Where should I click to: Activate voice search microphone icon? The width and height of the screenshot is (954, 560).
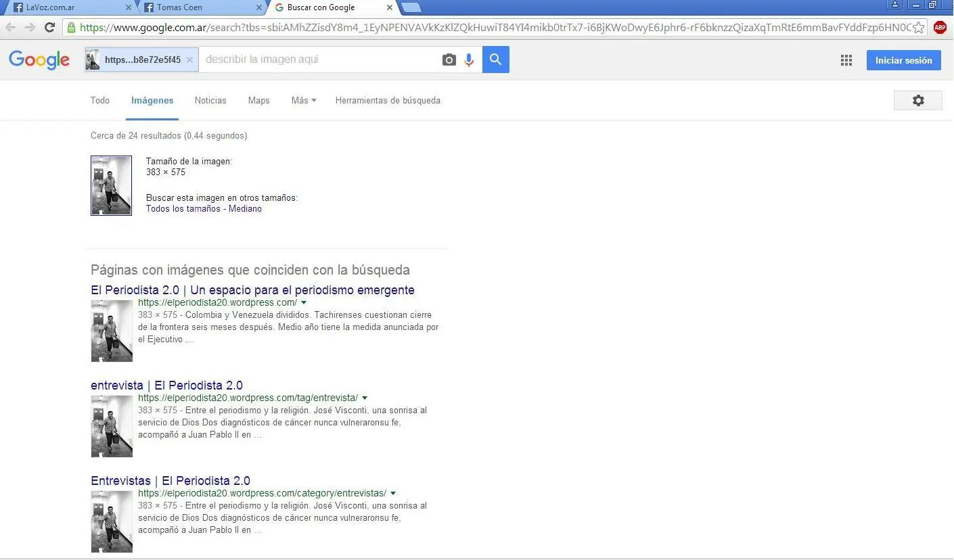click(469, 60)
